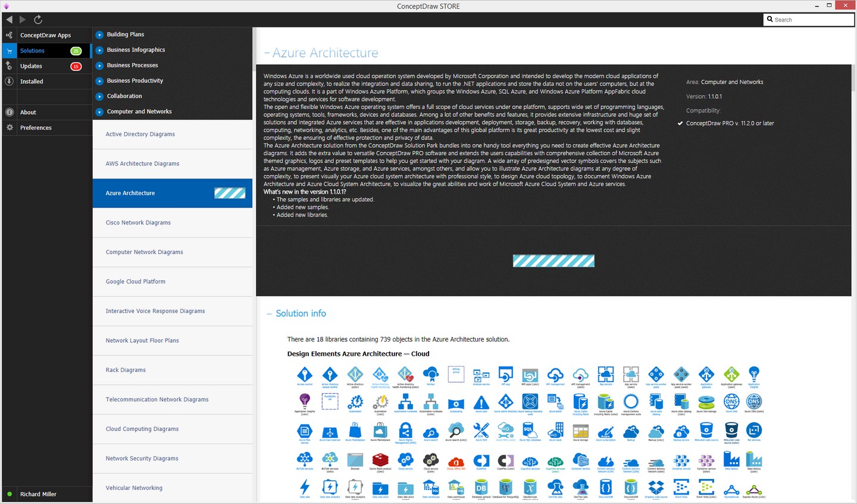Select the purple Application insights (color) bulb

click(305, 402)
